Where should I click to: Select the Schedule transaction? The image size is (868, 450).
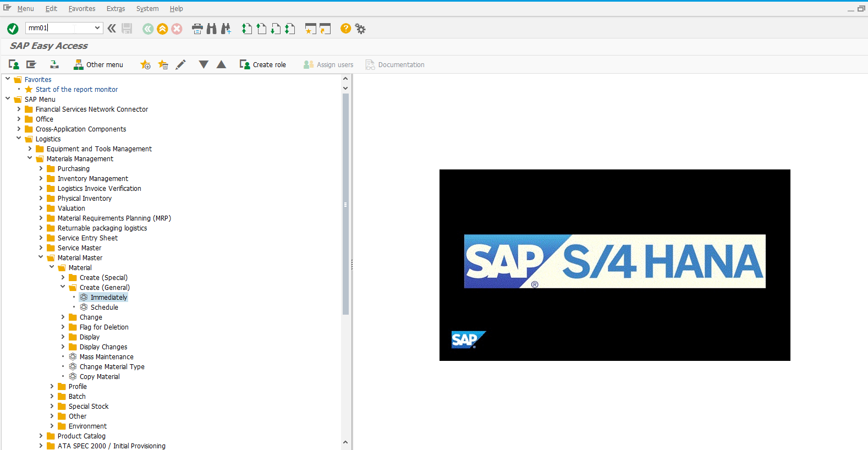coord(104,307)
